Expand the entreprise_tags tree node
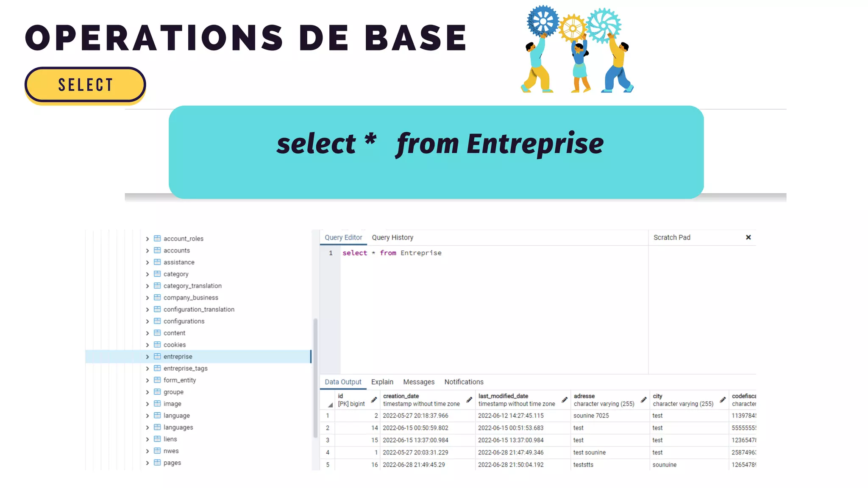Screen dimensions: 868x488 pyautogui.click(x=147, y=369)
